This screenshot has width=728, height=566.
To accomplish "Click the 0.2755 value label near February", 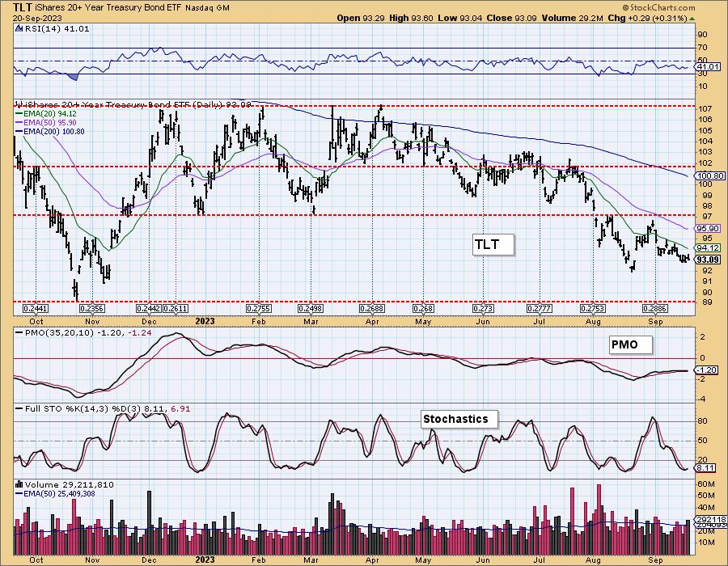I will pyautogui.click(x=259, y=309).
